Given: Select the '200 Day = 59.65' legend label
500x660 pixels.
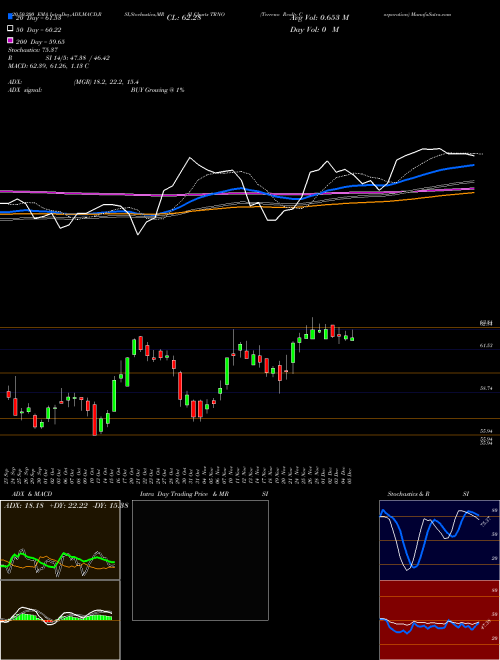Looking at the screenshot, I should (x=40, y=42).
